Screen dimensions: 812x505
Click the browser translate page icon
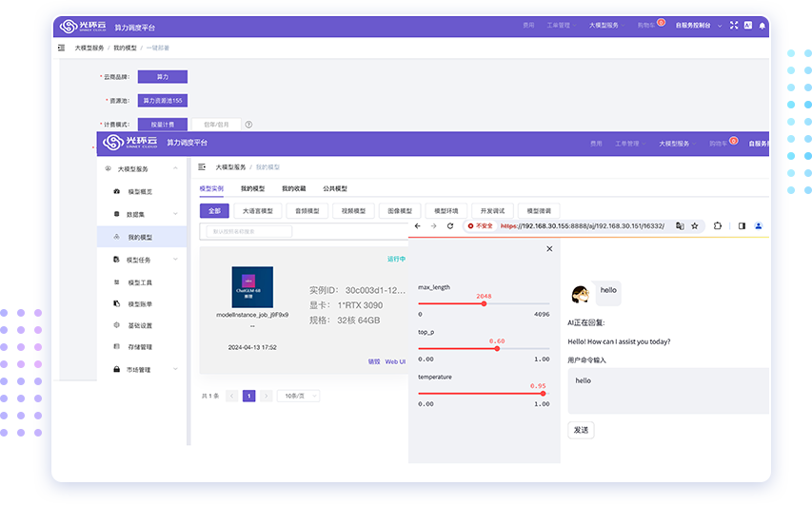click(x=680, y=226)
